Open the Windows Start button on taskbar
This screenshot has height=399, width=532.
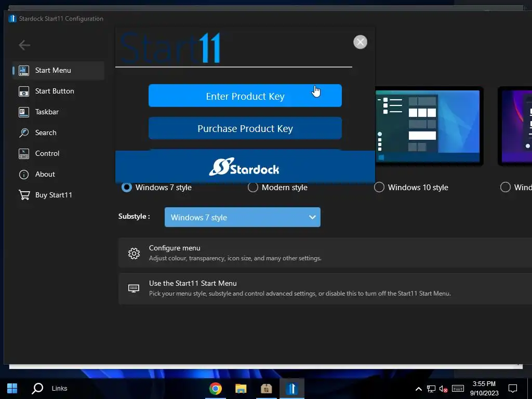click(x=12, y=388)
